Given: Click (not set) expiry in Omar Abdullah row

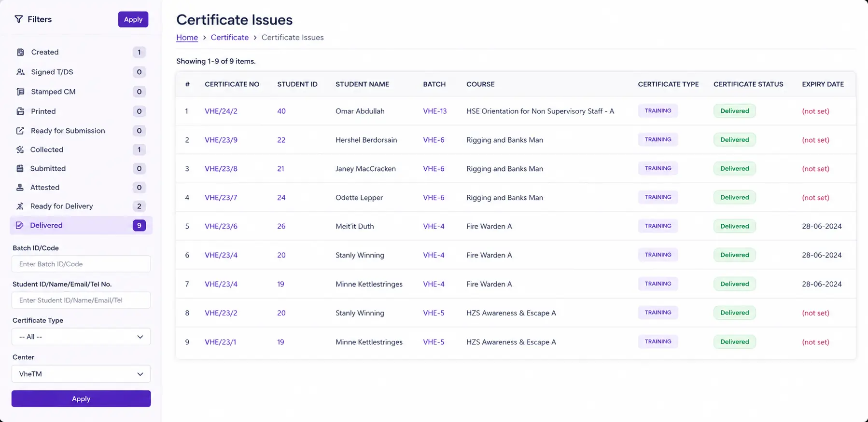Looking at the screenshot, I should (816, 111).
